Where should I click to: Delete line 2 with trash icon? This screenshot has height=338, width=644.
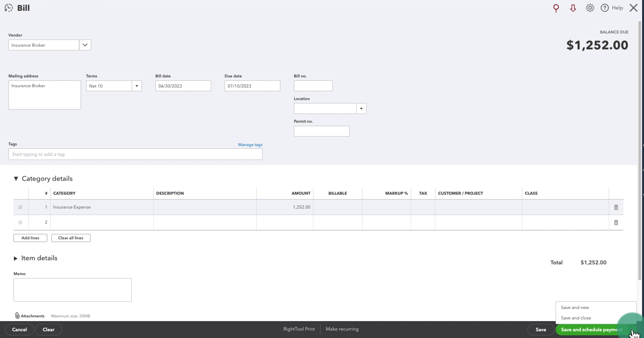(616, 223)
